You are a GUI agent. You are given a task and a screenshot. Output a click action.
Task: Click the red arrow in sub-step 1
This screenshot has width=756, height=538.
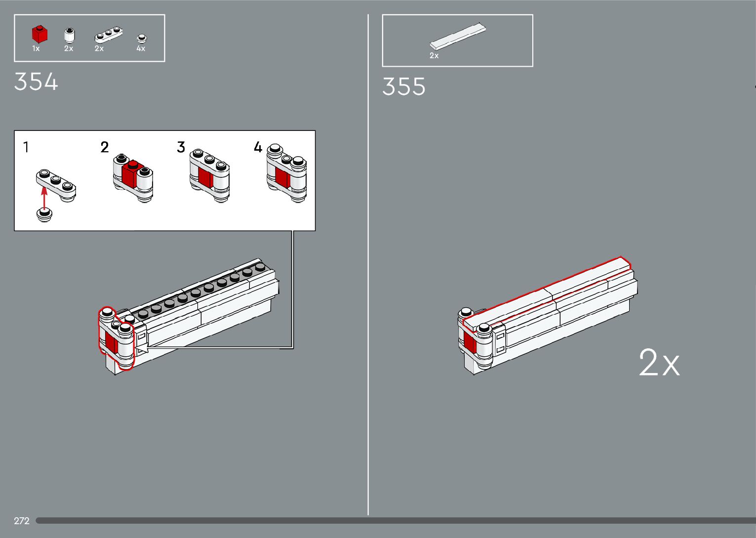point(44,198)
